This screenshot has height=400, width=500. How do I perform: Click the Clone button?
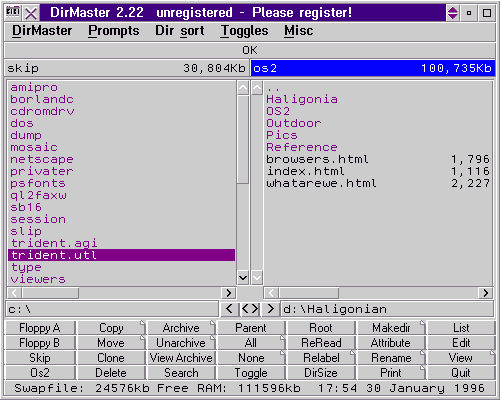click(111, 358)
